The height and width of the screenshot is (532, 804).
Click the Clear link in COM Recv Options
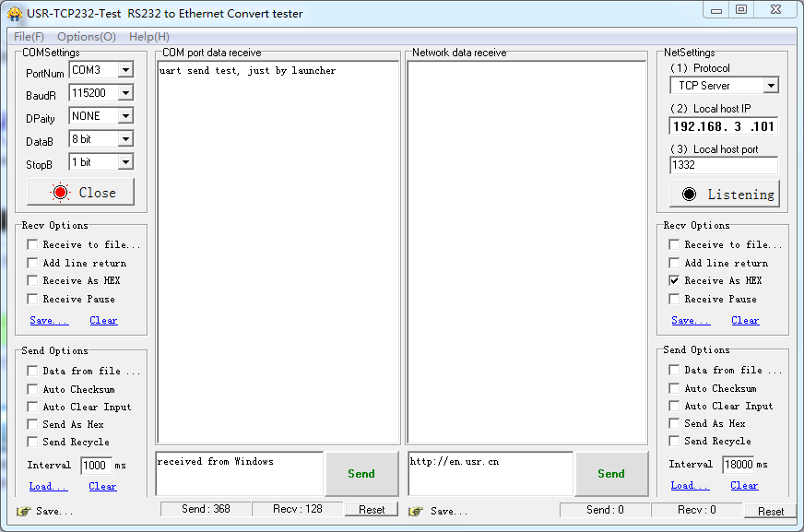(x=103, y=321)
